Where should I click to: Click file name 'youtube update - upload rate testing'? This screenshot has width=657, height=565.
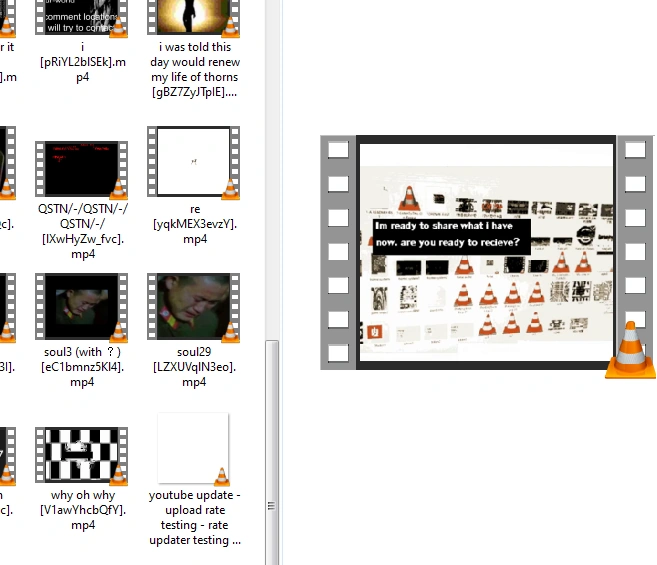tap(195, 517)
